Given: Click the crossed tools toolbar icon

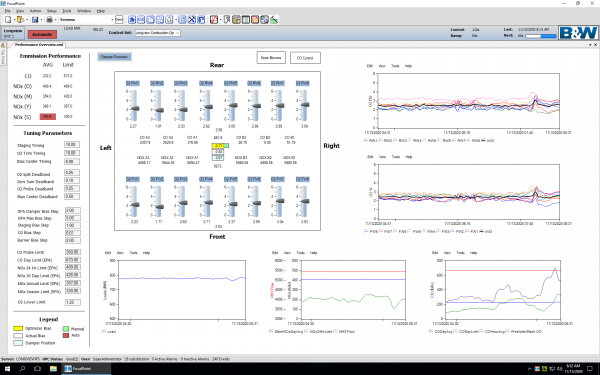Looking at the screenshot, I should click(192, 20).
